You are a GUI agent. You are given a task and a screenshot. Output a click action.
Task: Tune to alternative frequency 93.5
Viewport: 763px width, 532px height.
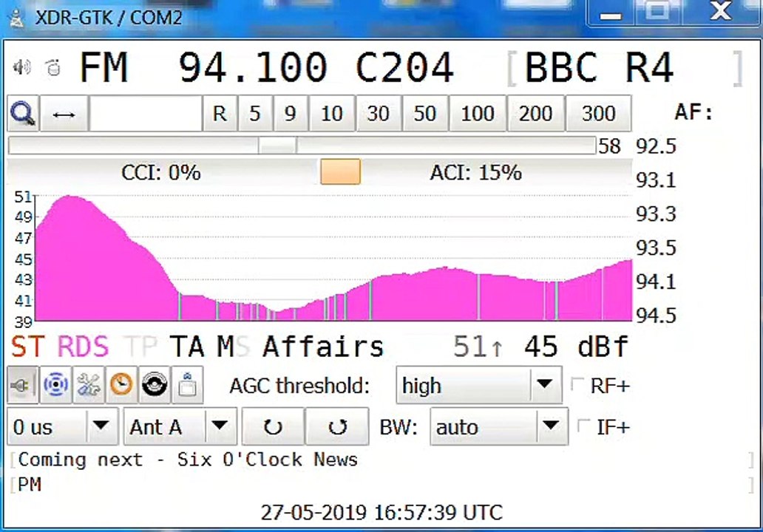pyautogui.click(x=656, y=248)
